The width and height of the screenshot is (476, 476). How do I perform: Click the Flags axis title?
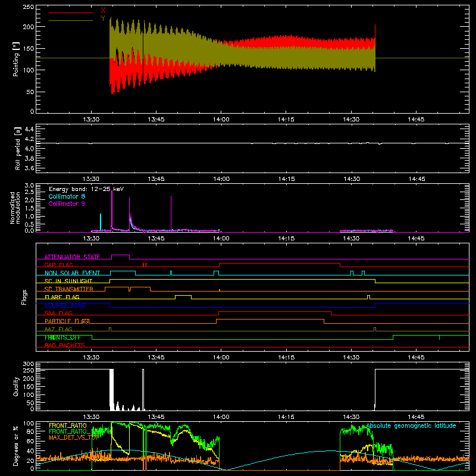[x=24, y=297]
